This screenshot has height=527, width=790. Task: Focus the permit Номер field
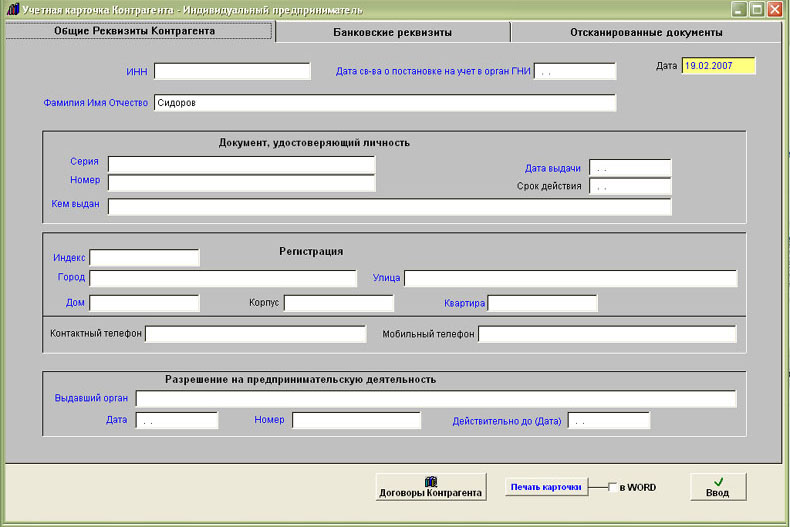(x=357, y=420)
